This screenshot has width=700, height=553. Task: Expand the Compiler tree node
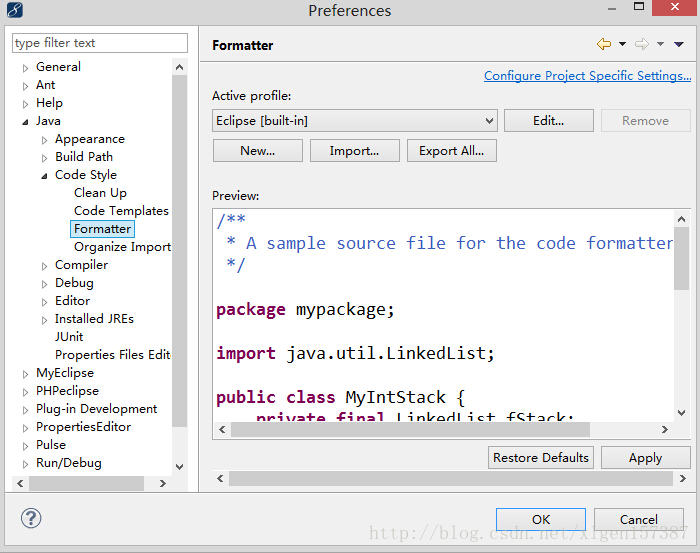[45, 265]
